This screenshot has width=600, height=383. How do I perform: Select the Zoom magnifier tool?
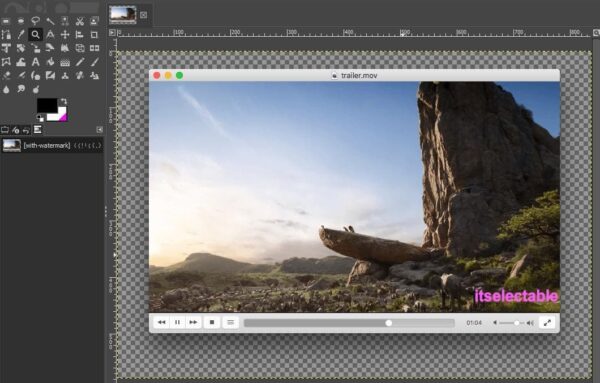point(35,35)
